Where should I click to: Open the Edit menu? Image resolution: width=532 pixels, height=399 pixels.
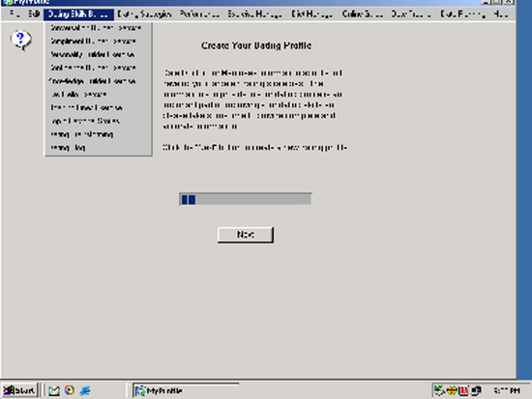[x=34, y=14]
